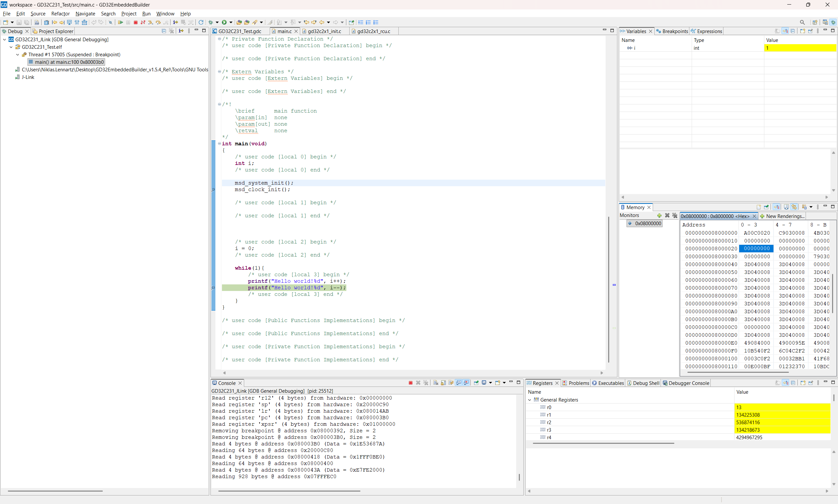This screenshot has width=838, height=504.
Task: Switch to the Breakpoints tab
Action: pos(672,31)
